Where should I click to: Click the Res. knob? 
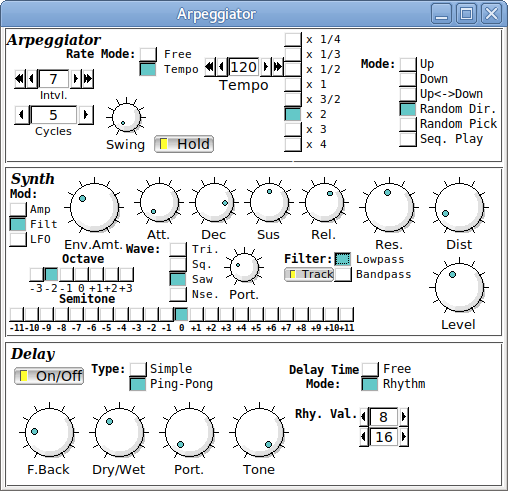389,207
